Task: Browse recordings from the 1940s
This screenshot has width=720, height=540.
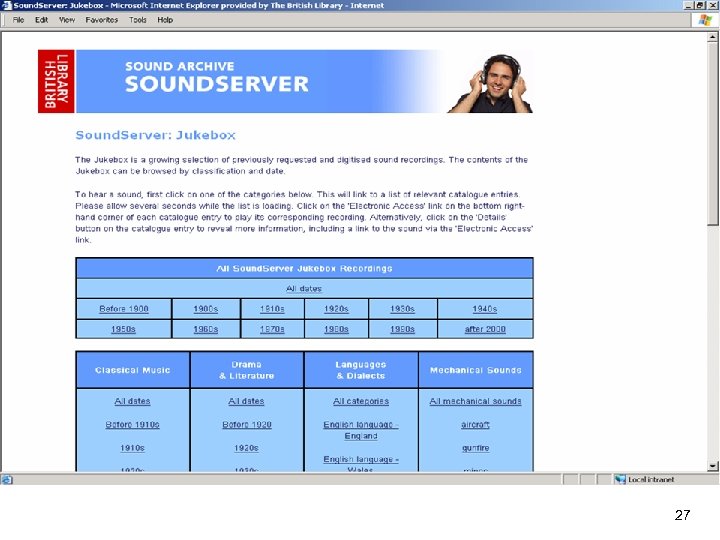Action: (485, 309)
